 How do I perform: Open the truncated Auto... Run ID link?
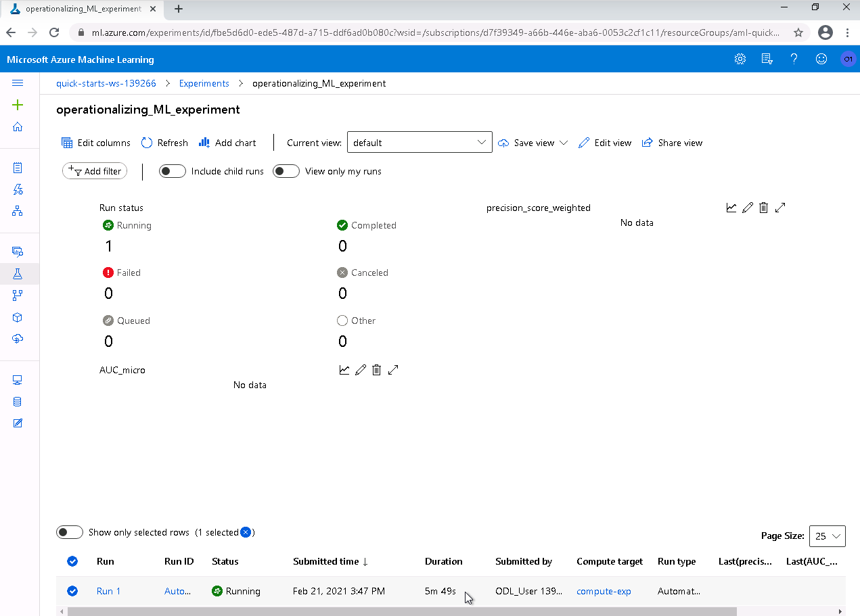[x=179, y=591]
